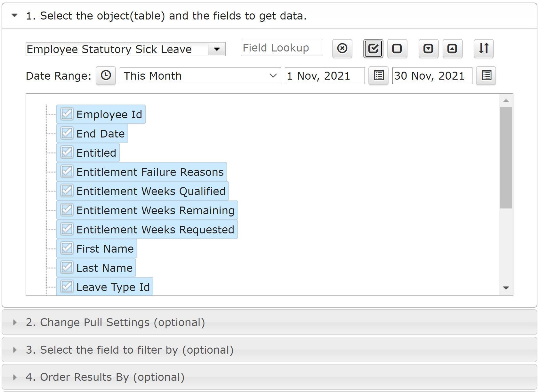The height and width of the screenshot is (392, 539).
Task: Click the field list scrollbar down arrow
Action: pos(506,288)
